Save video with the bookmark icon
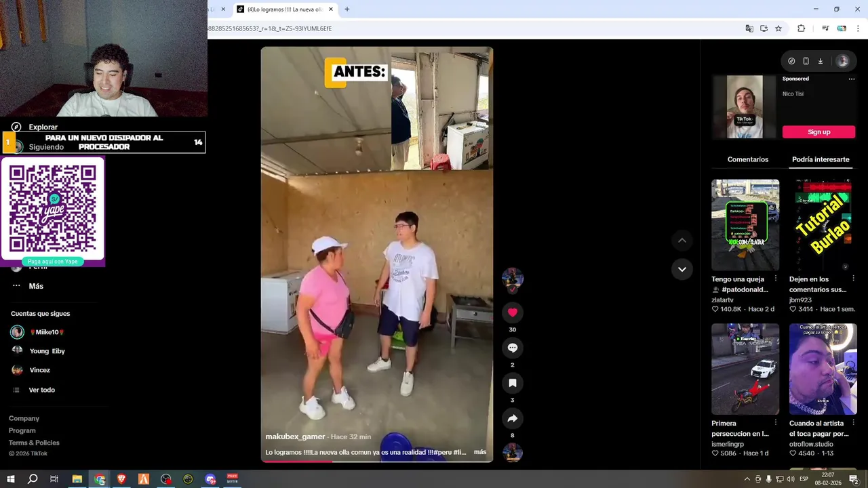This screenshot has width=868, height=488. pos(513,383)
